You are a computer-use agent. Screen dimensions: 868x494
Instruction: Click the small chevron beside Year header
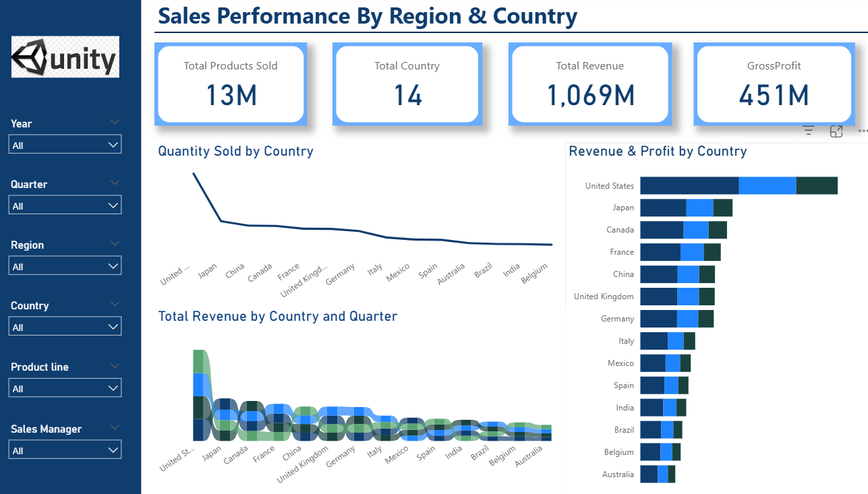115,122
